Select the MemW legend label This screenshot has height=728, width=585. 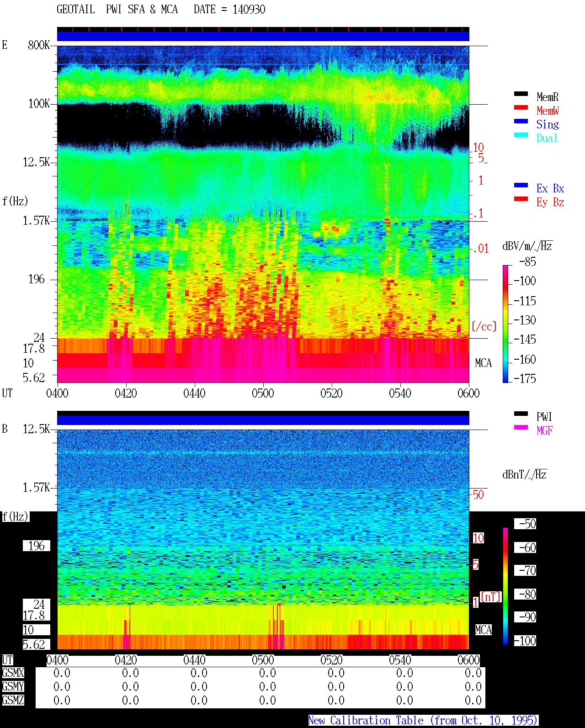[x=548, y=111]
